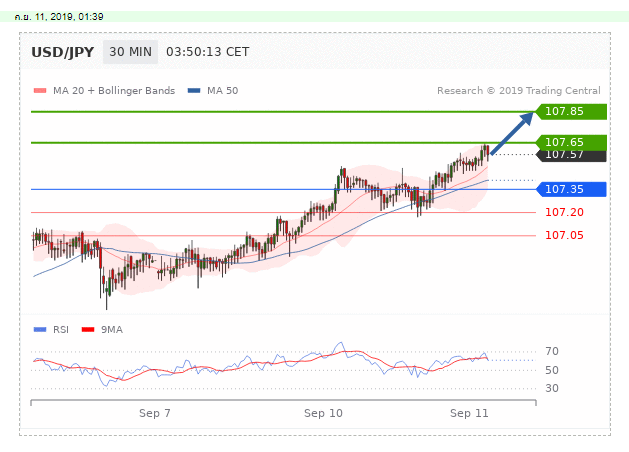Click the MA 20 + Bollinger Bands color swatch
This screenshot has height=452, width=629.
click(x=40, y=91)
